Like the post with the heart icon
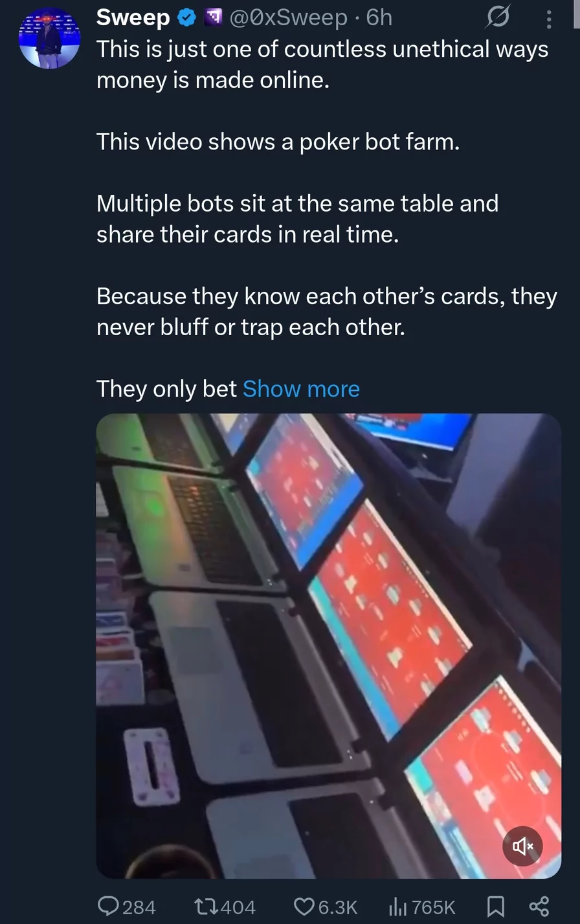 pyautogui.click(x=304, y=906)
